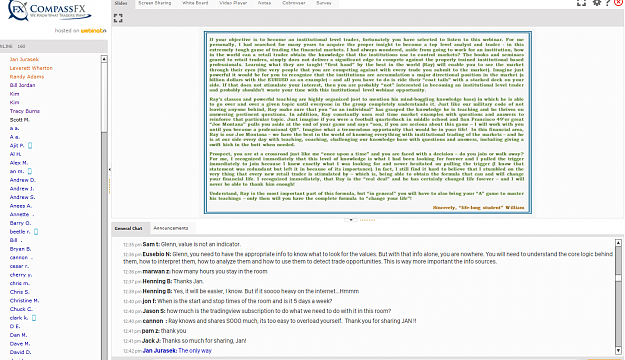Image resolution: width=625 pixels, height=360 pixels.
Task: Select attendee cesar r.
Action: tap(19, 266)
